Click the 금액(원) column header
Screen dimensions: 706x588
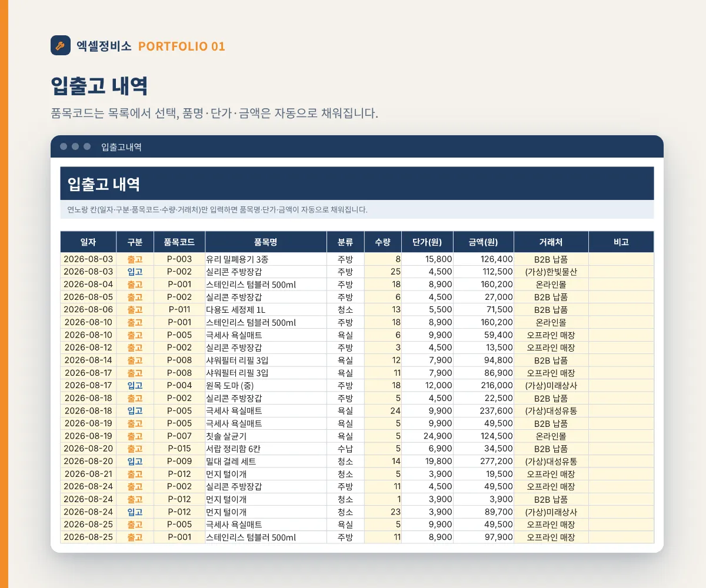(x=484, y=242)
